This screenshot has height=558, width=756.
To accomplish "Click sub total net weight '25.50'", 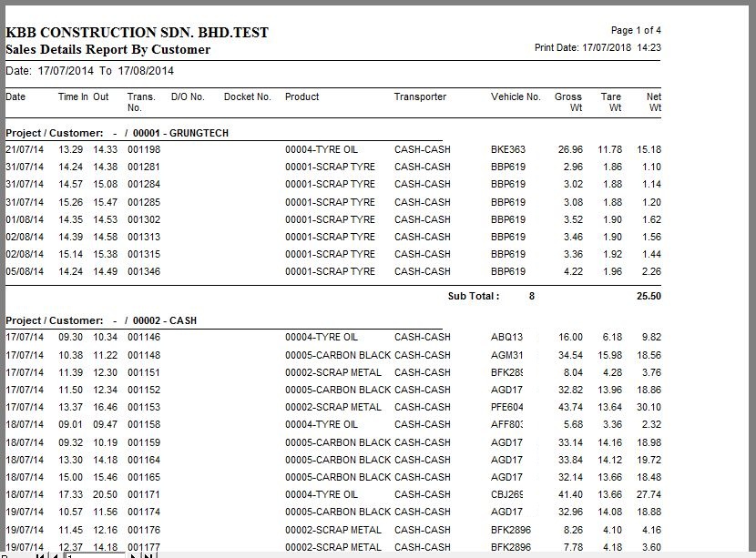I will point(649,297).
